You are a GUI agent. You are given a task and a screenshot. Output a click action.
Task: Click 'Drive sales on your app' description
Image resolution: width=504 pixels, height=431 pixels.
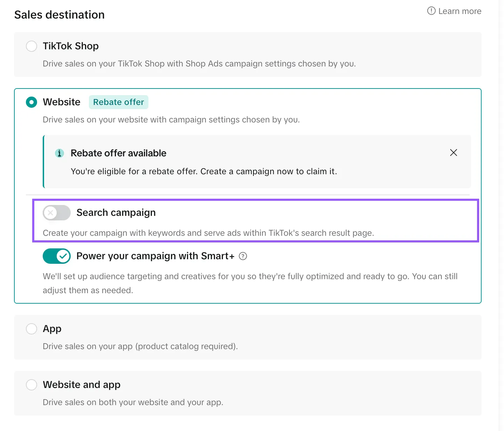coord(140,346)
